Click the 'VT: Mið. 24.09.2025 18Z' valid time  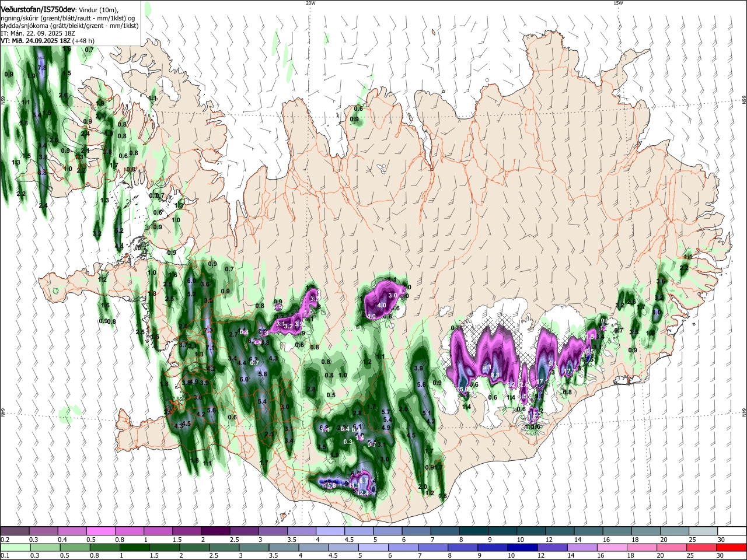(x=36, y=41)
